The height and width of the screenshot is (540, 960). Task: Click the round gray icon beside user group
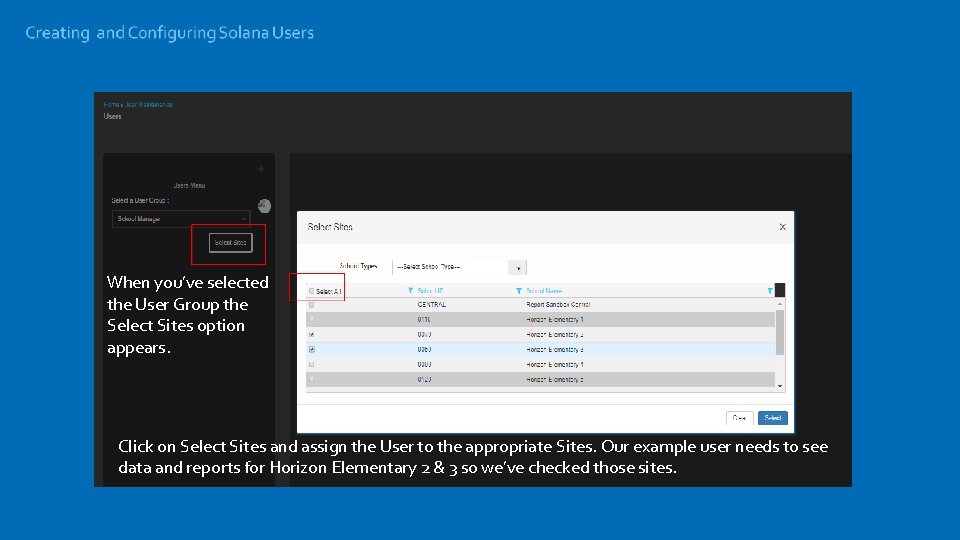coord(264,206)
